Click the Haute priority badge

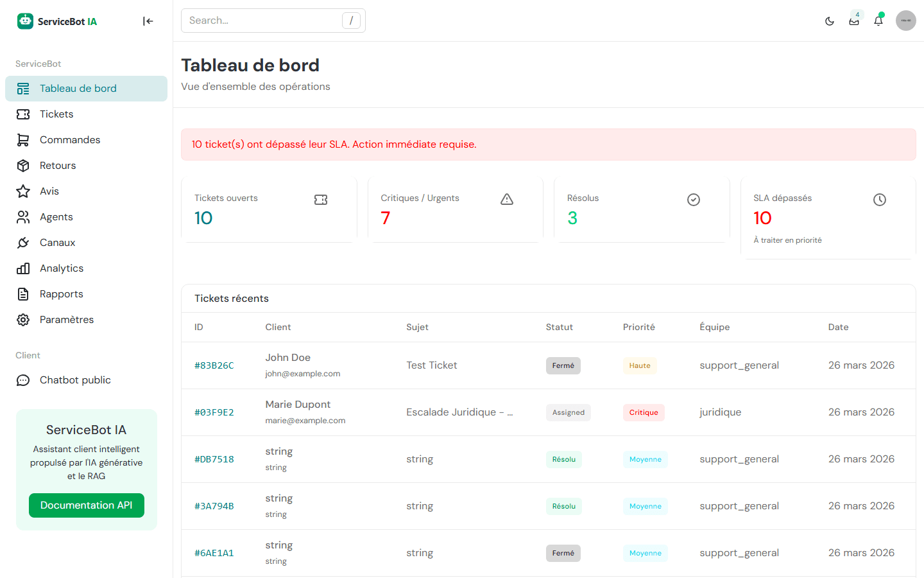tap(640, 365)
